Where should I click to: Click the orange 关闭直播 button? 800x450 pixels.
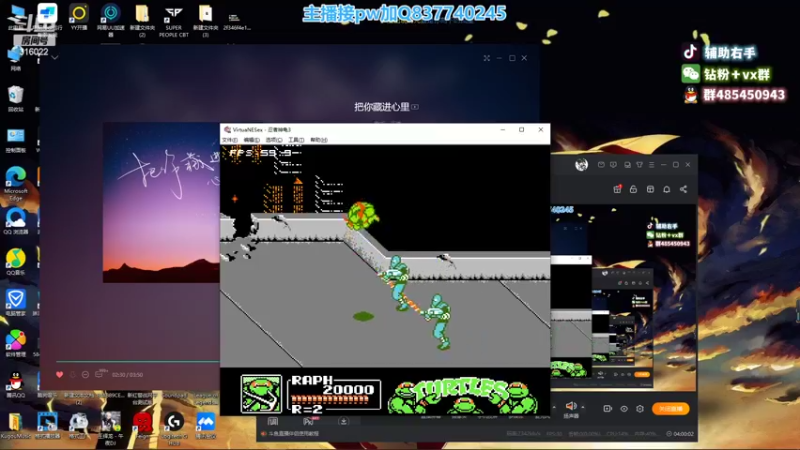[x=670, y=409]
